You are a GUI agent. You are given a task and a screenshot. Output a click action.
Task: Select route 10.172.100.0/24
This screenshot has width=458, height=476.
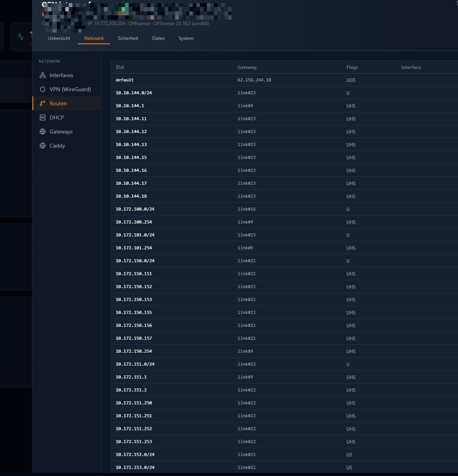284,209
